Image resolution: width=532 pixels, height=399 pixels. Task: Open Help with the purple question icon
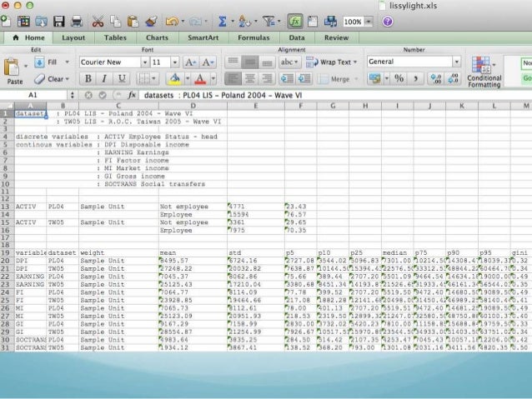click(388, 22)
